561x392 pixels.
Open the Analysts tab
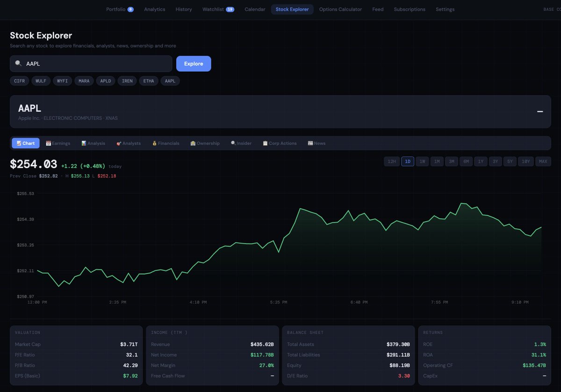tap(129, 143)
